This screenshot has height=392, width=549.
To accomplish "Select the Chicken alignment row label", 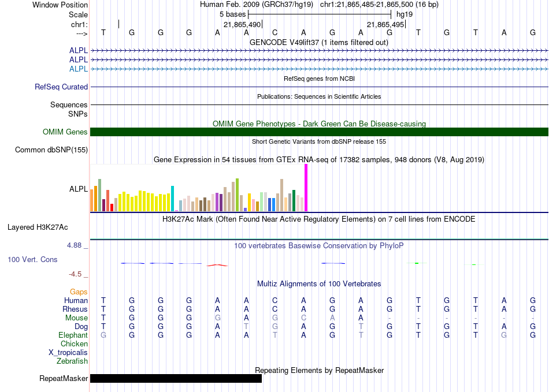I will pyautogui.click(x=74, y=344).
